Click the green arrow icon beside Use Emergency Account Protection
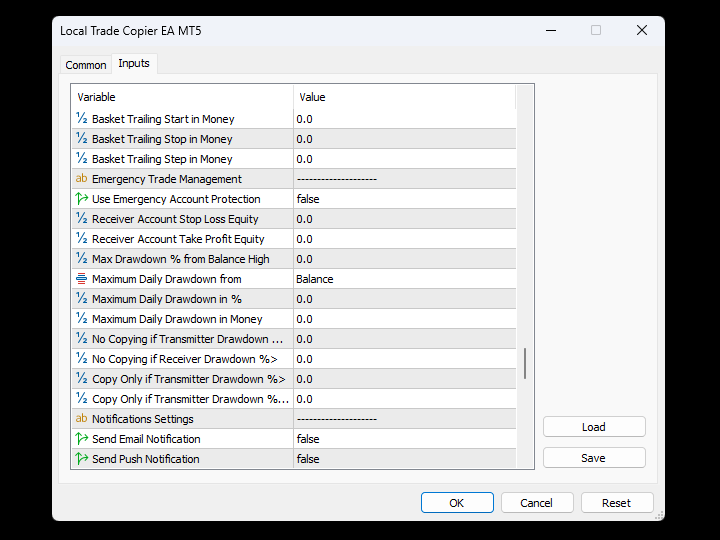This screenshot has width=720, height=540. tap(82, 199)
